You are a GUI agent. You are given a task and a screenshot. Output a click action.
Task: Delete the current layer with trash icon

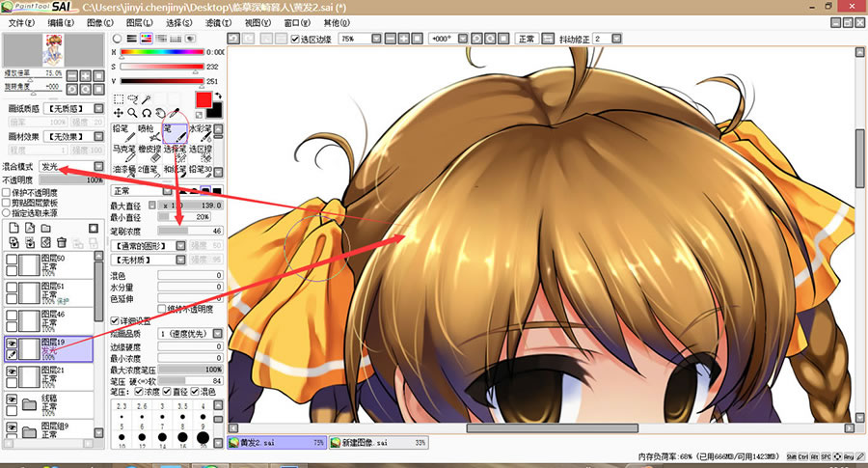click(x=62, y=242)
